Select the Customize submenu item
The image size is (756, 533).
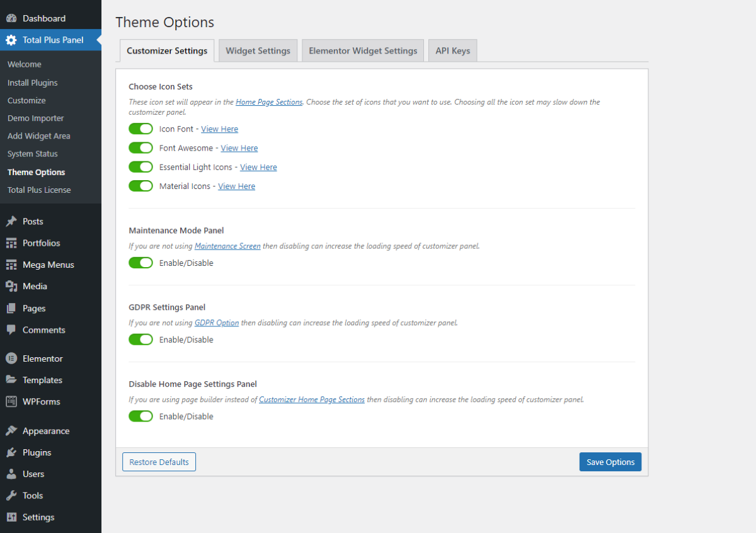click(x=26, y=100)
